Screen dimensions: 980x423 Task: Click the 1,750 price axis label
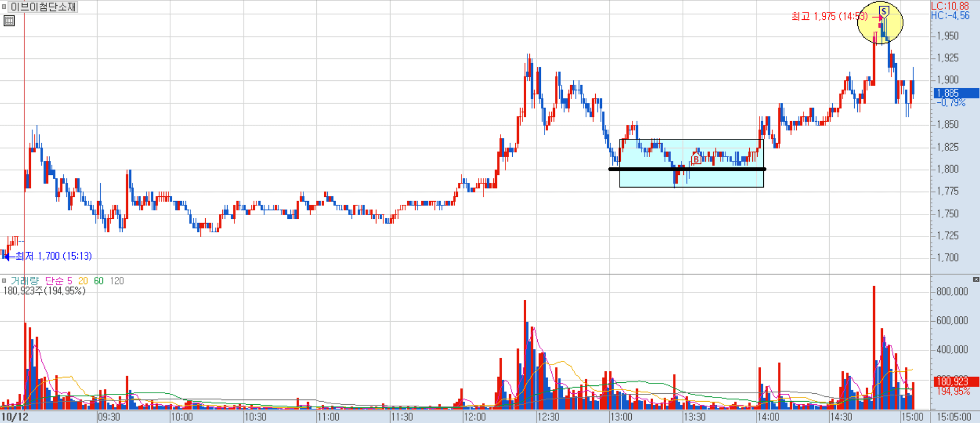948,214
